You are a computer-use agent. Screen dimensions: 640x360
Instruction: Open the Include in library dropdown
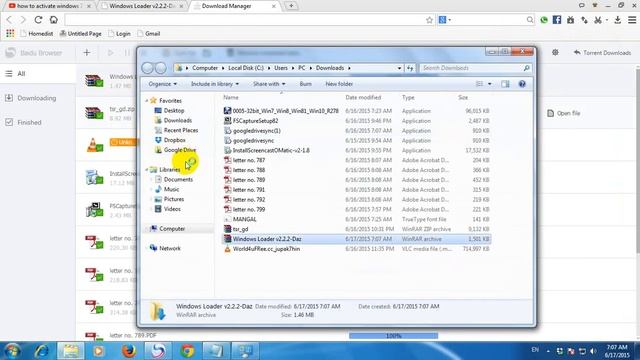(215, 84)
